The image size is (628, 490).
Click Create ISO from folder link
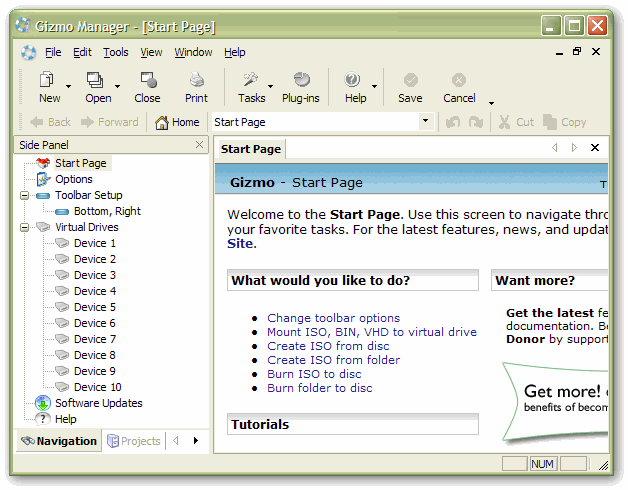click(x=333, y=360)
